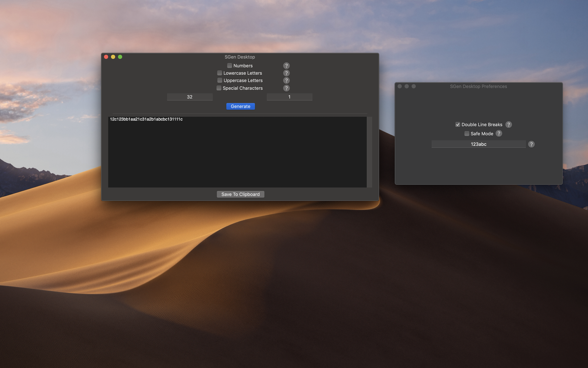The width and height of the screenshot is (588, 368).
Task: Click the output area vertical scrollbar
Action: click(x=369, y=152)
